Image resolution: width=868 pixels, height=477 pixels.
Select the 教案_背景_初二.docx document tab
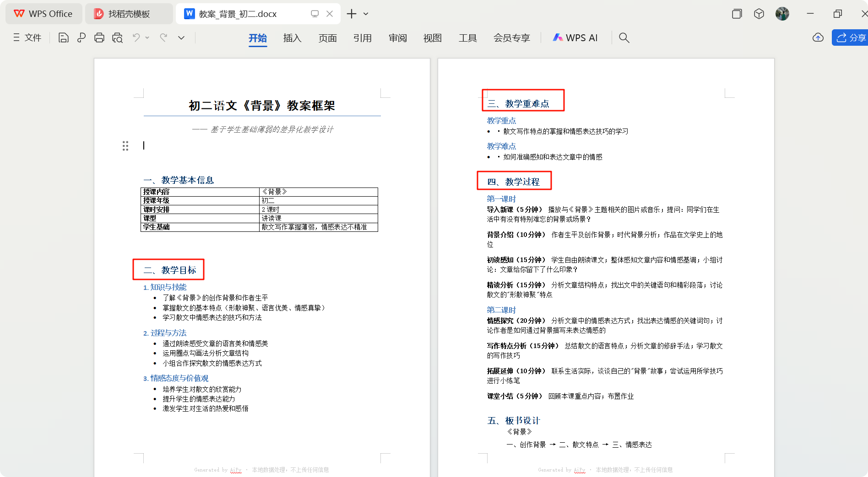tap(238, 14)
